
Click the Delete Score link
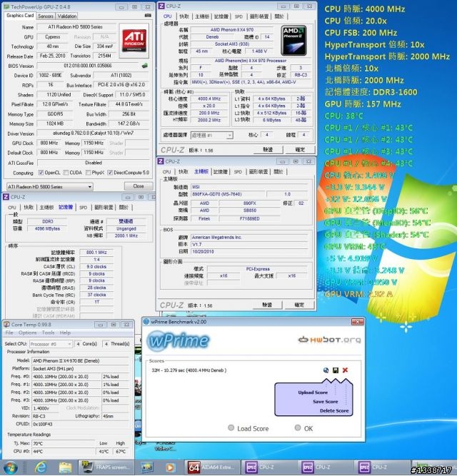334,411
